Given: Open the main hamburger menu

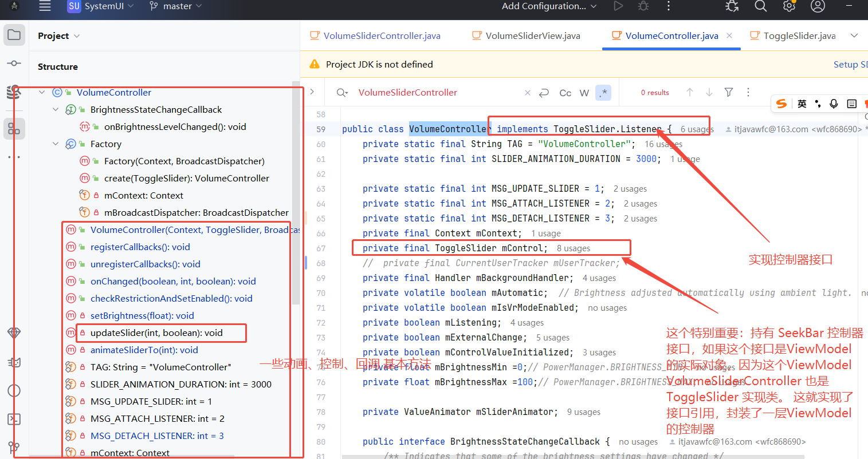Looking at the screenshot, I should (45, 6).
